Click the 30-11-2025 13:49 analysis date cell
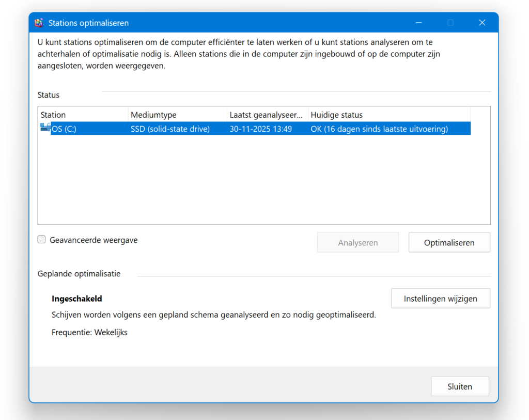Viewport: 529px width, 420px height. (260, 129)
